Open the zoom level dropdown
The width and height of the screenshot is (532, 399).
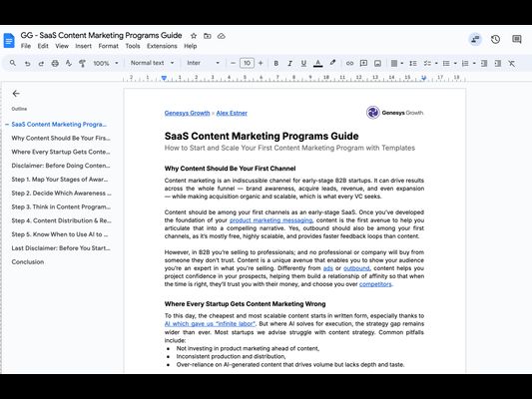coord(106,64)
